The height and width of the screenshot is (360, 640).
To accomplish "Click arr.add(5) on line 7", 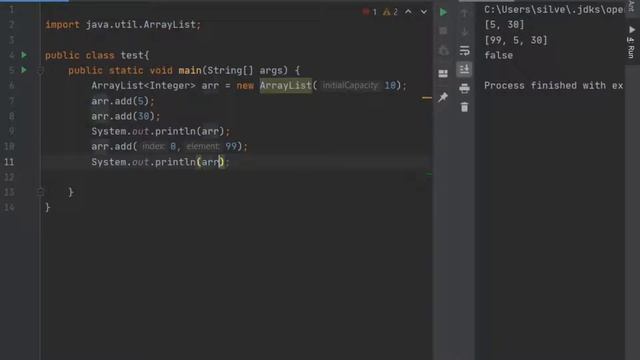I will 123,101.
